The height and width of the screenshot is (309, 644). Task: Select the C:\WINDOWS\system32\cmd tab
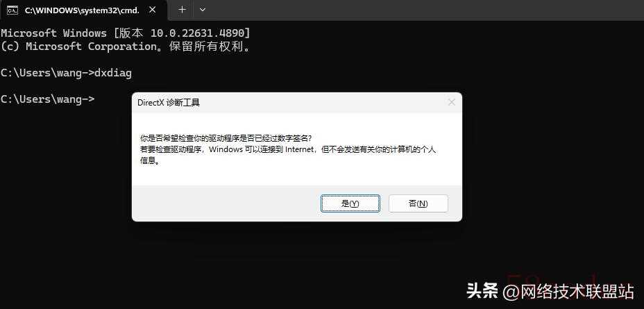(83, 10)
